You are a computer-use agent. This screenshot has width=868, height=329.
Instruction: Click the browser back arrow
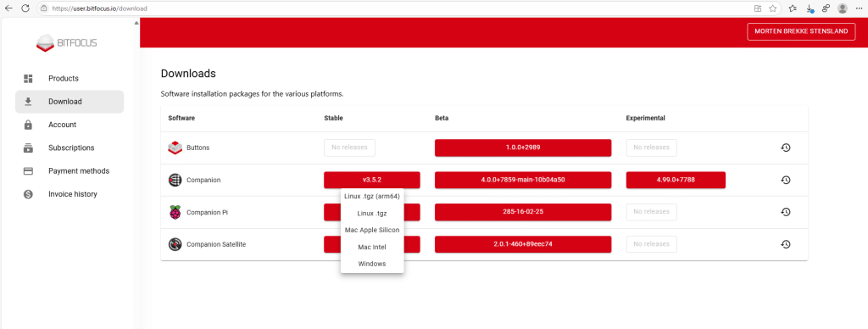click(8, 8)
